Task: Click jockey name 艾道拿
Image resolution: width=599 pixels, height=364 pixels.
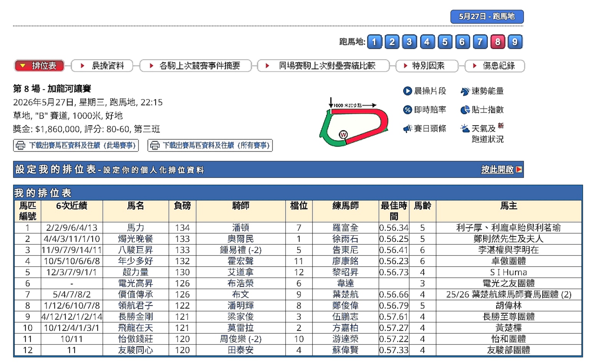Action: point(241,272)
